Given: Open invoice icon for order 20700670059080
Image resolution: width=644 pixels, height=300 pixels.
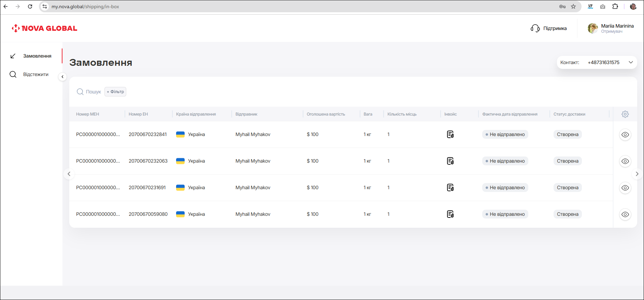Looking at the screenshot, I should pos(450,214).
